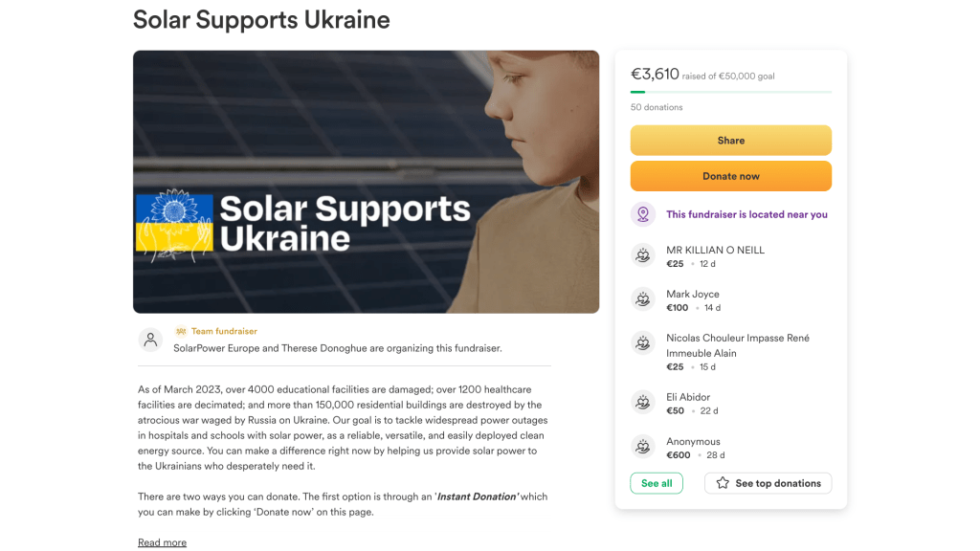Image resolution: width=980 pixels, height=551 pixels.
Task: Expand description with Read more
Action: [x=162, y=542]
